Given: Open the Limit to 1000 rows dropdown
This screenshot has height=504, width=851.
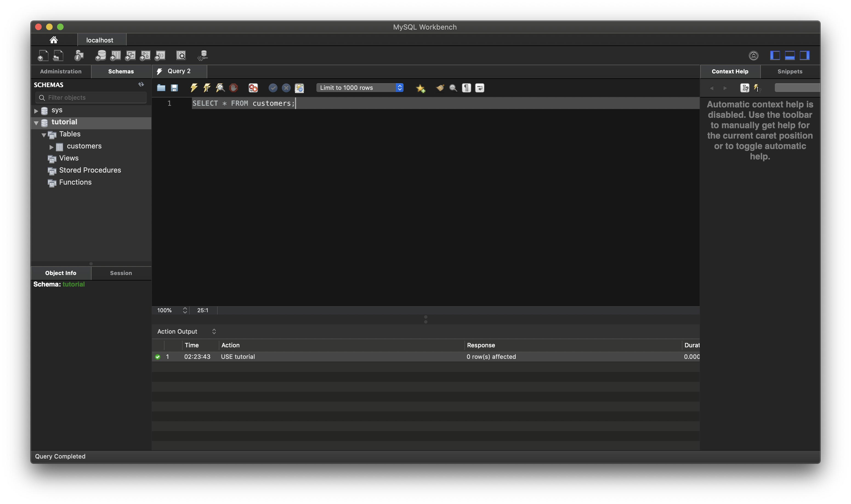Looking at the screenshot, I should (x=360, y=88).
